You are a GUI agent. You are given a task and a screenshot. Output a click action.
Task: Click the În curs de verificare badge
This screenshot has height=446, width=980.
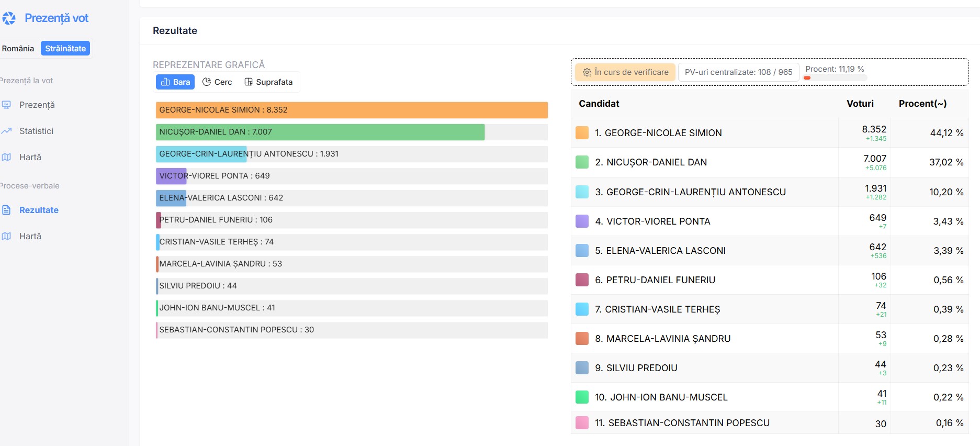click(x=625, y=72)
